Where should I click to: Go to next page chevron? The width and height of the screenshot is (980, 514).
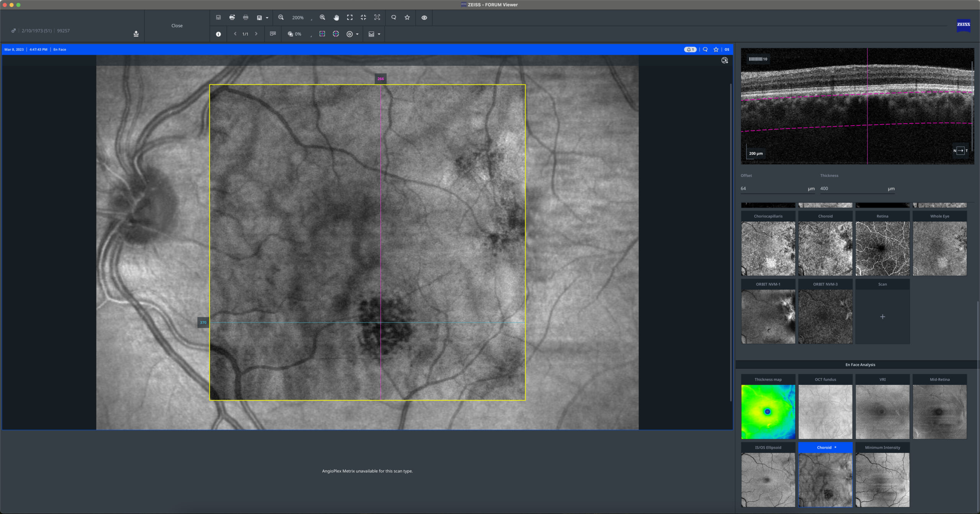[256, 34]
